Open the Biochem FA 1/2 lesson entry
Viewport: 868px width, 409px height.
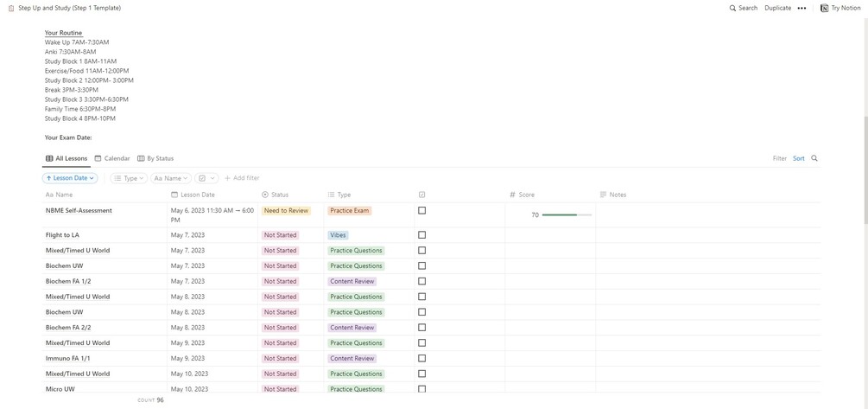(68, 281)
